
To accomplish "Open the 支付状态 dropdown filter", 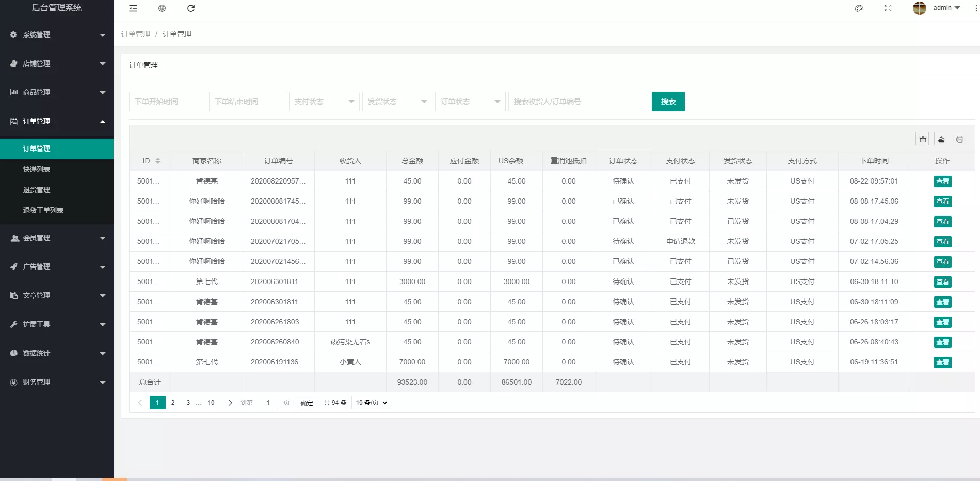I will point(324,102).
